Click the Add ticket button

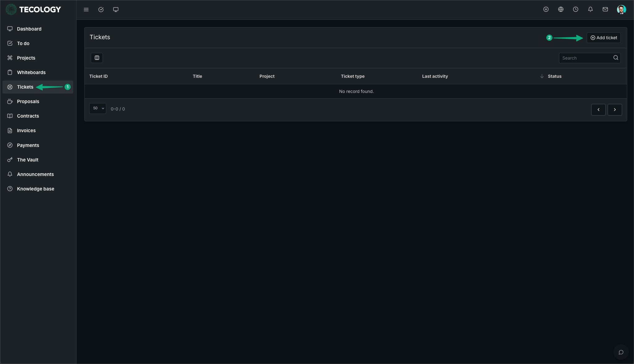(x=603, y=38)
